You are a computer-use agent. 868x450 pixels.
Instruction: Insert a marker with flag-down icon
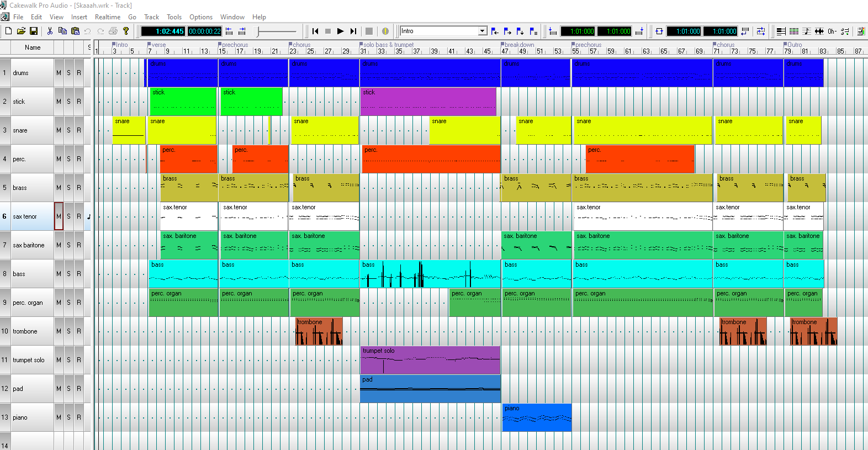click(x=520, y=31)
